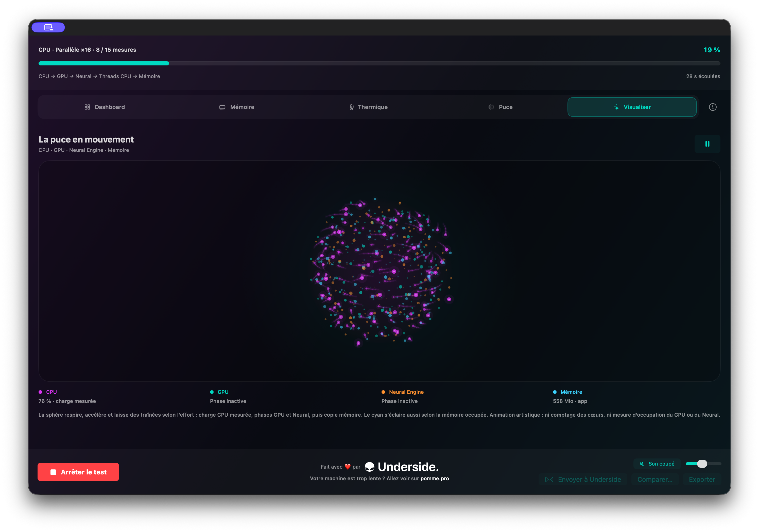Click '28 s écoulées' elapsed time
This screenshot has width=759, height=532.
(x=703, y=76)
